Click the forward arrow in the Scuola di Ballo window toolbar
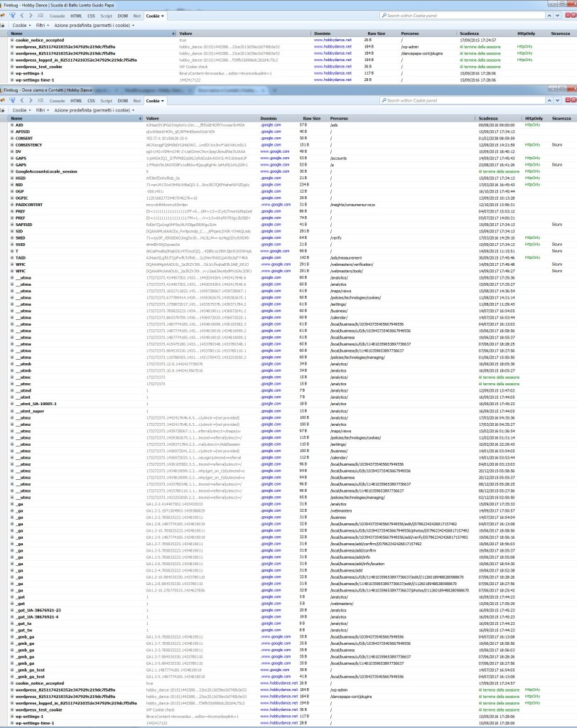This screenshot has height=728, width=577. 31,16
